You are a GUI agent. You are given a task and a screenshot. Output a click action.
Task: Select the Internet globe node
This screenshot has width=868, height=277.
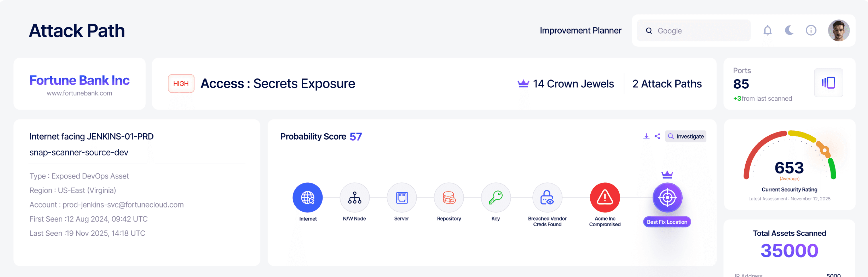pos(307,198)
